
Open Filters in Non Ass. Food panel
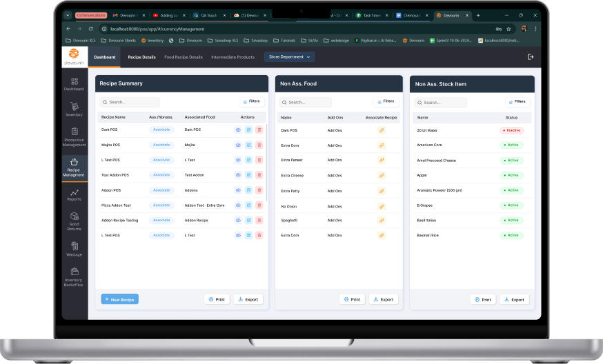coord(386,101)
